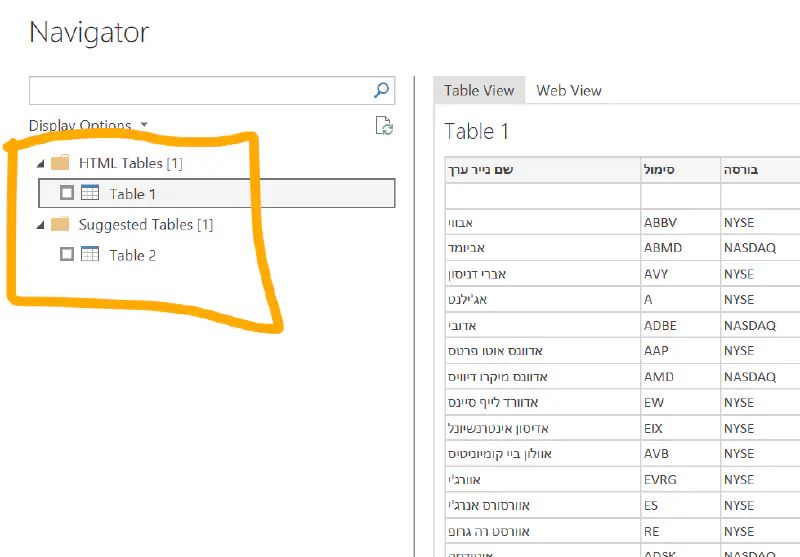Image resolution: width=800 pixels, height=557 pixels.
Task: Click the אביומד name cell
Action: coord(543,248)
